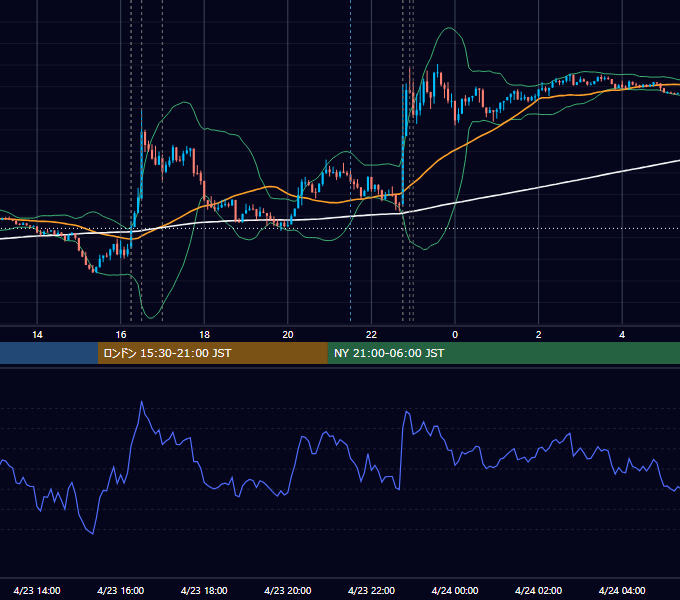Click the 4 hour label on the axis
This screenshot has width=680, height=600.
tap(622, 335)
